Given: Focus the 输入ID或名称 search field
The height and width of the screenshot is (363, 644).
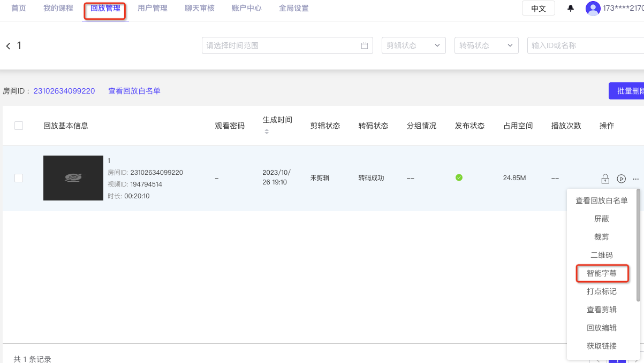Looking at the screenshot, I should pos(586,45).
